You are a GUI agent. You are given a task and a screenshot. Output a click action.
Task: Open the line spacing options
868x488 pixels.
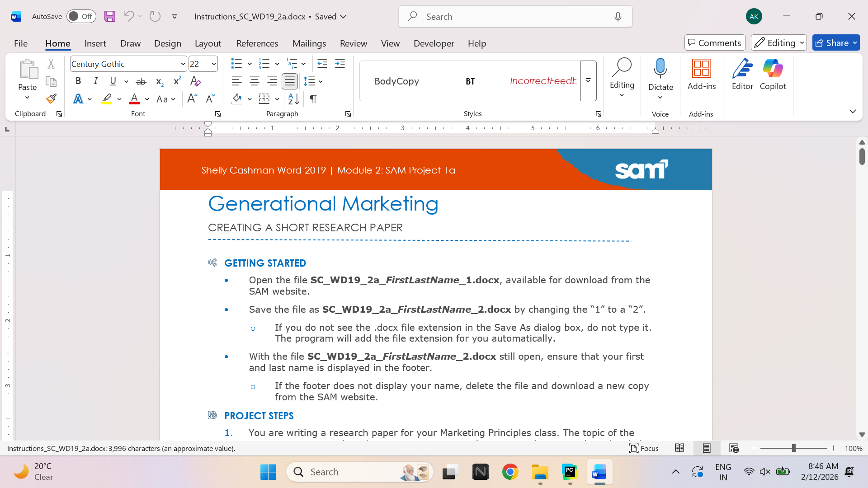point(313,81)
